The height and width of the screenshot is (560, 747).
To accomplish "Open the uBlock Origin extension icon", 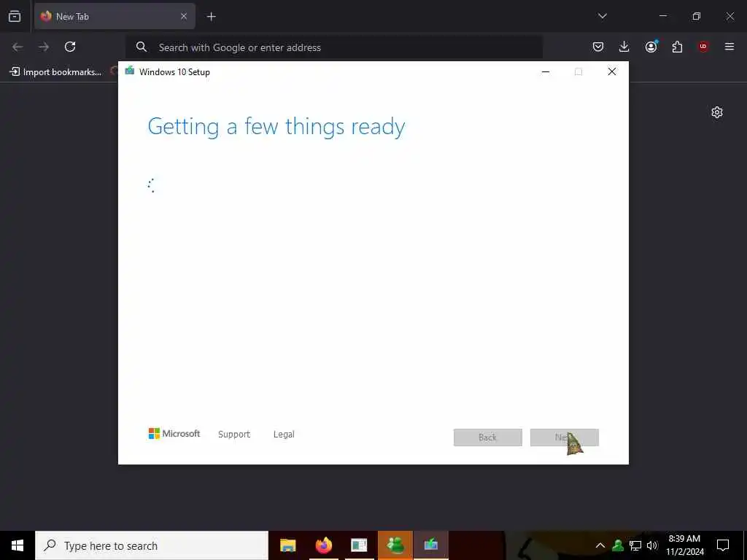I will [x=703, y=47].
